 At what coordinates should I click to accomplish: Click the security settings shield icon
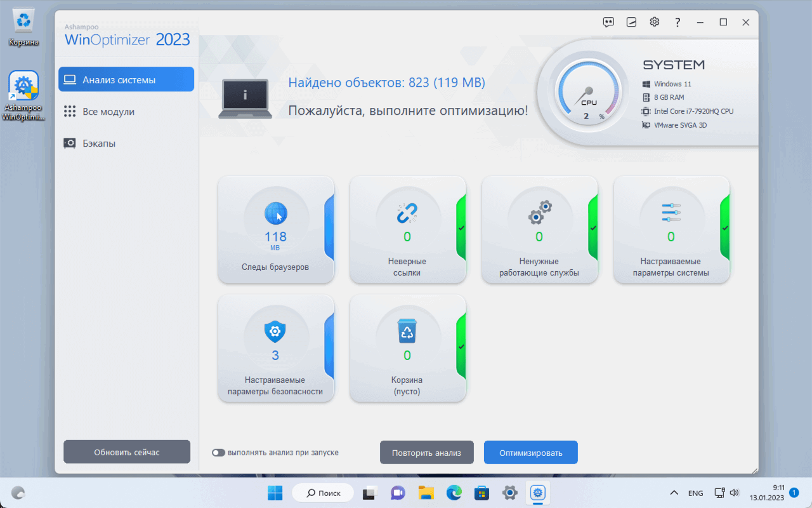tap(275, 331)
